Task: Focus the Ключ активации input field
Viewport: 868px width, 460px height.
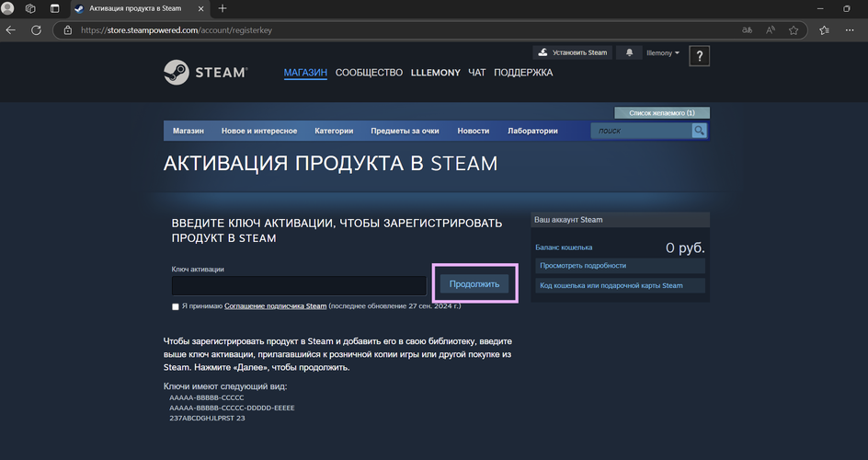Action: coord(299,285)
